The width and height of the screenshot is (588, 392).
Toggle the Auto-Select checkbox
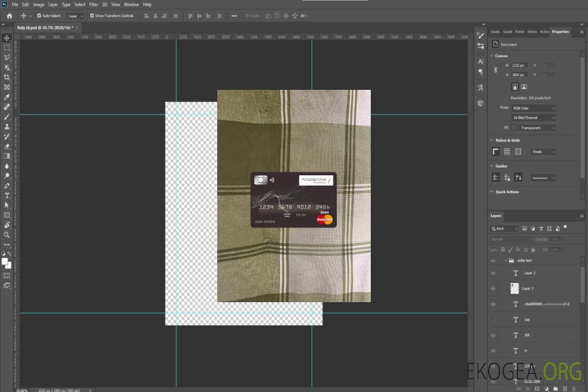39,16
